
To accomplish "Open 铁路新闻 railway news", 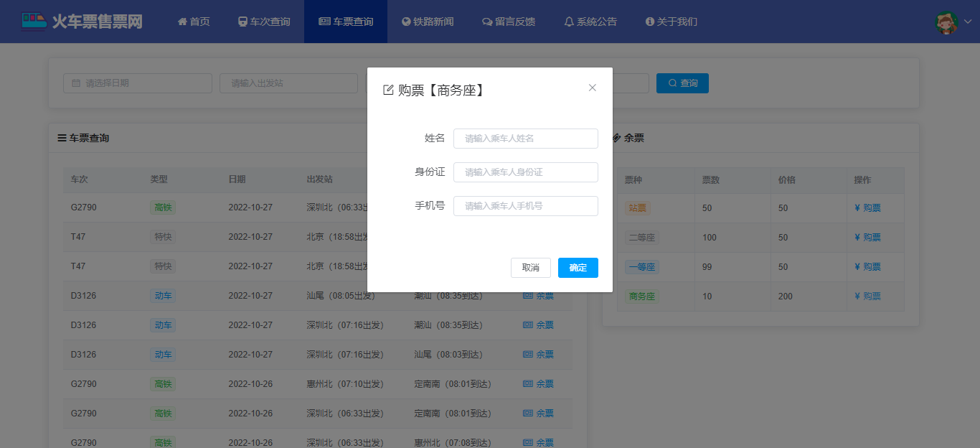I will click(x=428, y=22).
